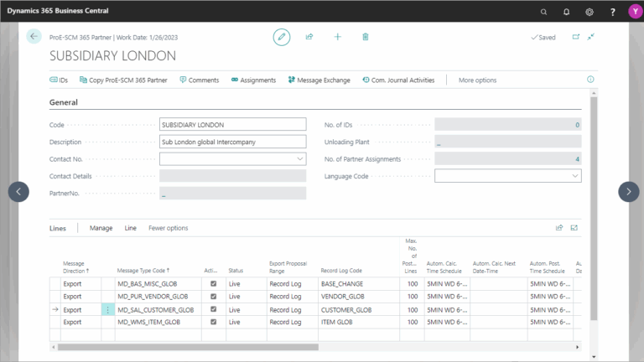Viewport: 644px width, 362px height.
Task: Click the scroll right arrow of Lines grid
Action: (x=577, y=347)
